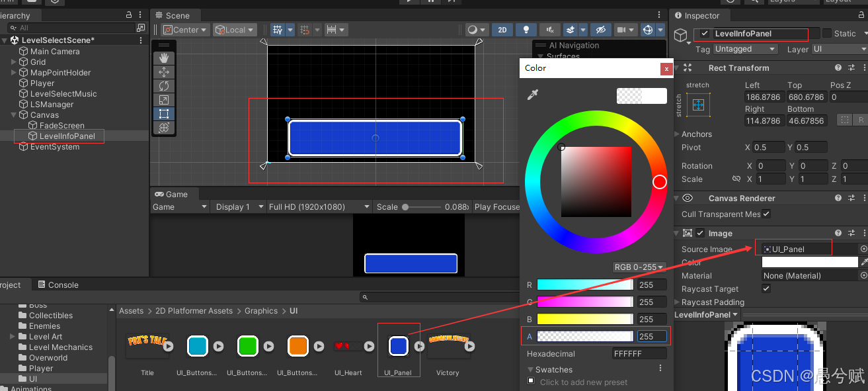
Task: Toggle grid visibility icon in Scene toolbar
Action: point(278,30)
